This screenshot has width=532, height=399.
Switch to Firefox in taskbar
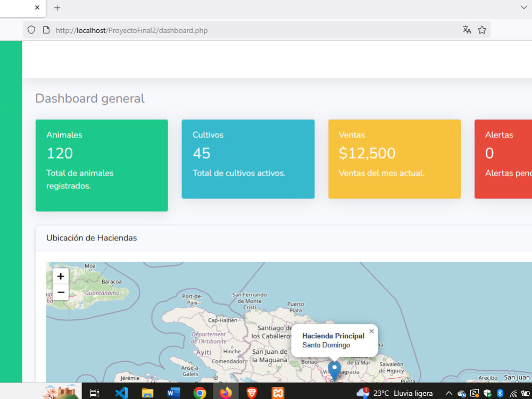[x=226, y=393]
